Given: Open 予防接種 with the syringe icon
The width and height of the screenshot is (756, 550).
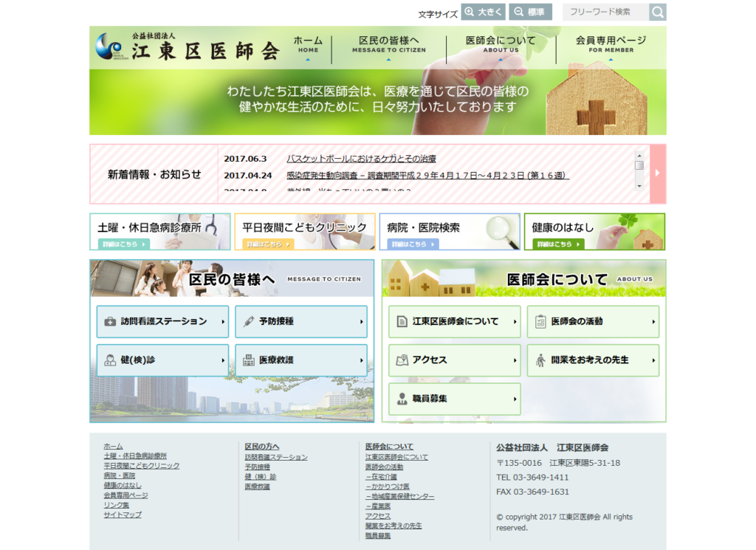Looking at the screenshot, I should pos(301,322).
